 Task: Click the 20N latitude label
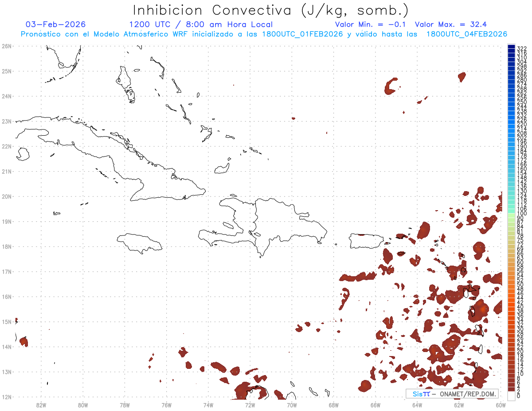tap(7, 196)
